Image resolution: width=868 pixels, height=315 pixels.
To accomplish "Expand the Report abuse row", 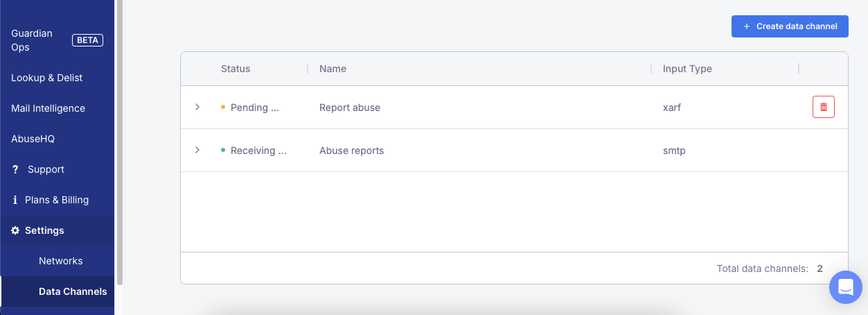I will [197, 107].
